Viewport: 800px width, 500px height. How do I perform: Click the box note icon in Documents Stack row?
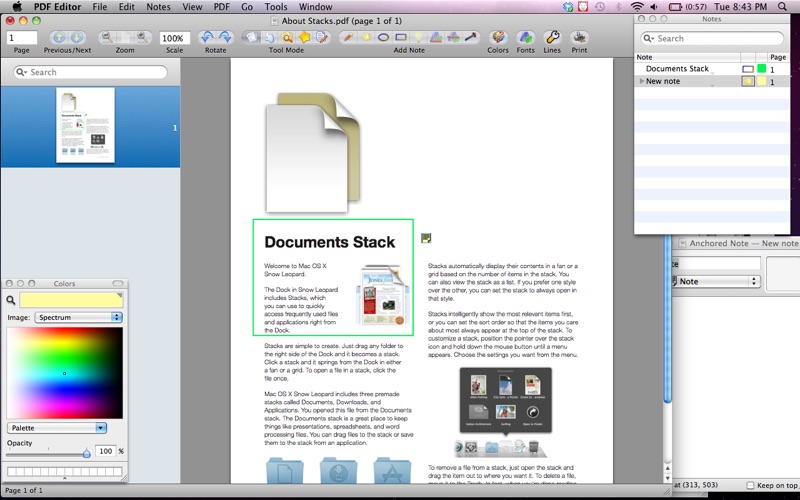(x=747, y=69)
